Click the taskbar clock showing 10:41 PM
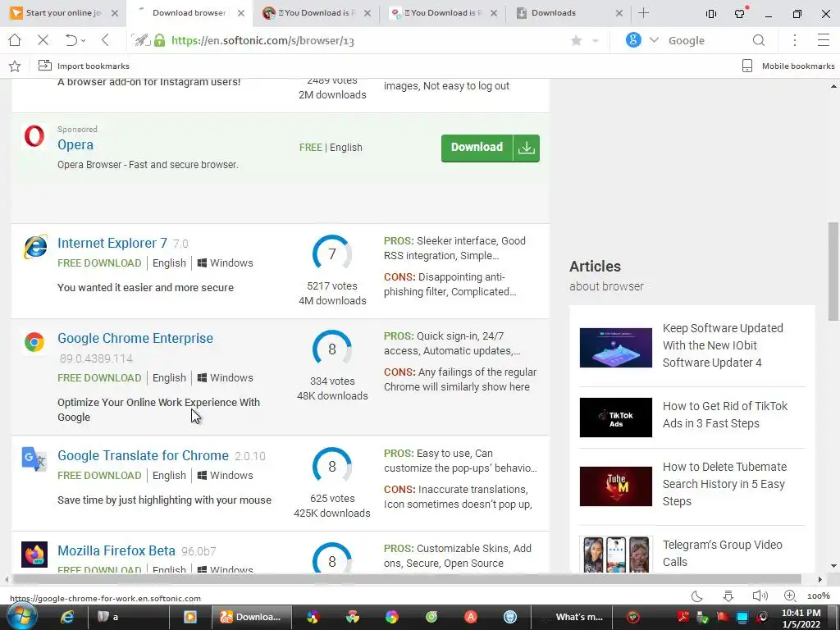Viewport: 840px width, 630px height. pos(801,619)
